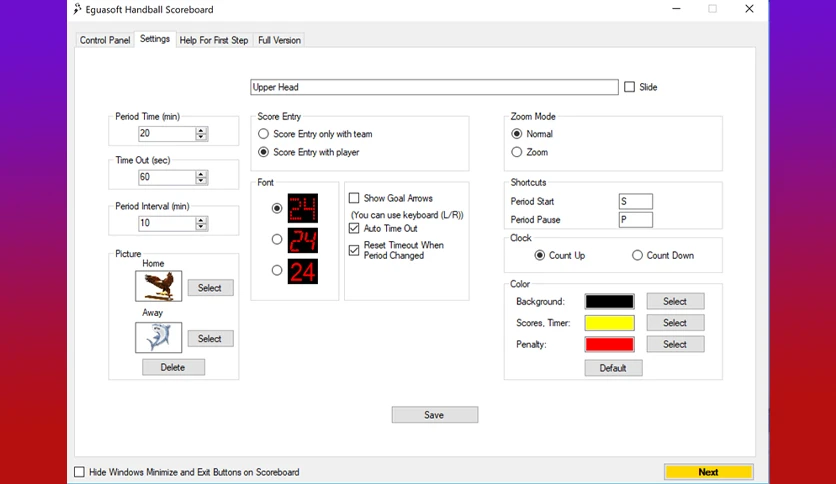Choose the segmented digital font sample
Screen dimensions: 836x484
(303, 240)
